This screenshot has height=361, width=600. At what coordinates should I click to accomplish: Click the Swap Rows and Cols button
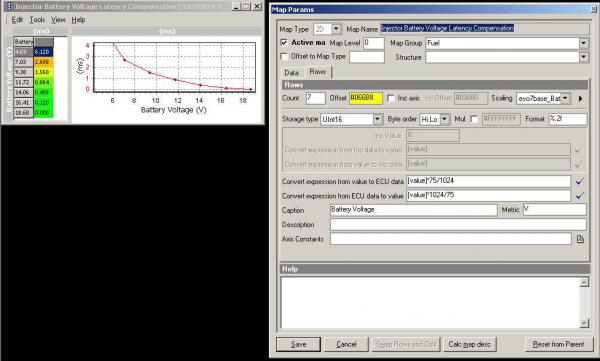(406, 344)
